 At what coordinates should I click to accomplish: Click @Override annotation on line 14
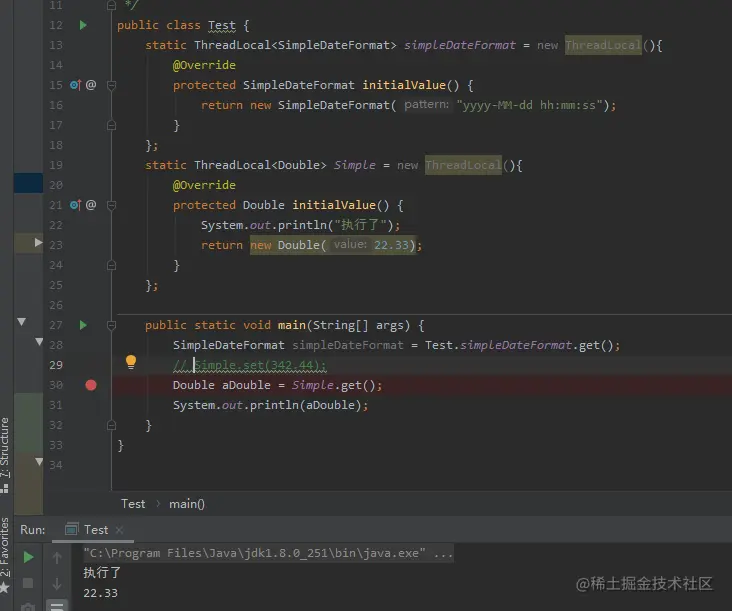coord(204,65)
